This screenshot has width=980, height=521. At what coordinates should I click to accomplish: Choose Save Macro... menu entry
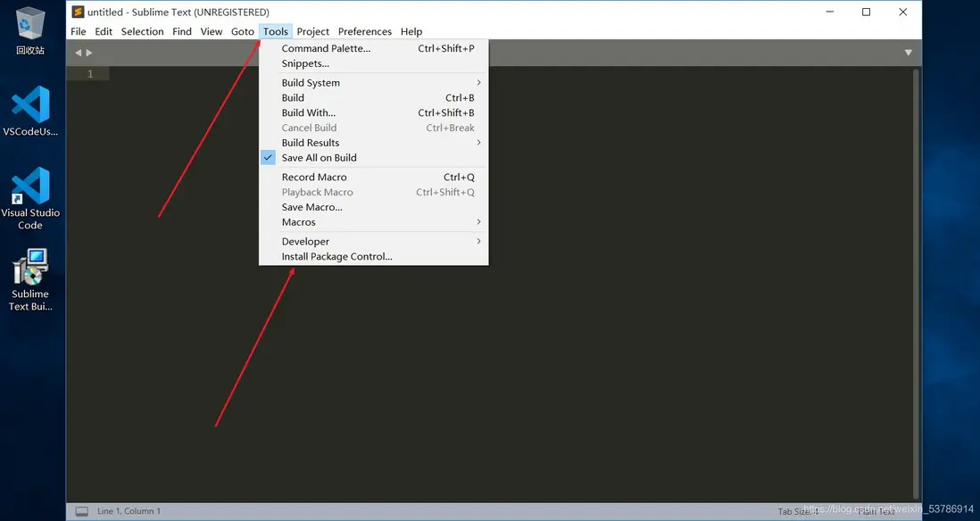pos(374,207)
